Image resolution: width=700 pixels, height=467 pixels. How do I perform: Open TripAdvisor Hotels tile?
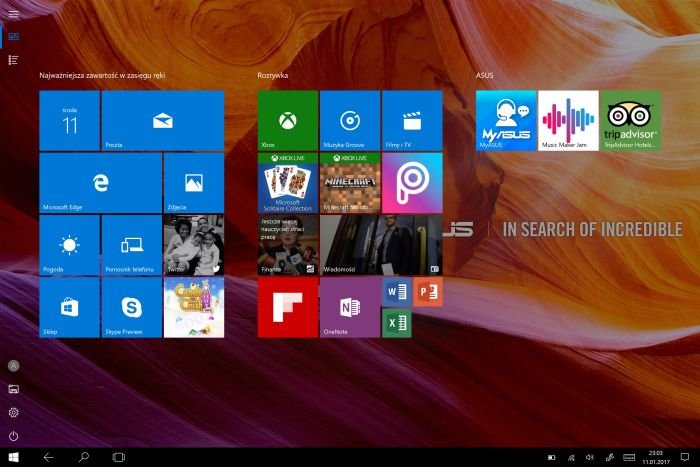pyautogui.click(x=630, y=121)
